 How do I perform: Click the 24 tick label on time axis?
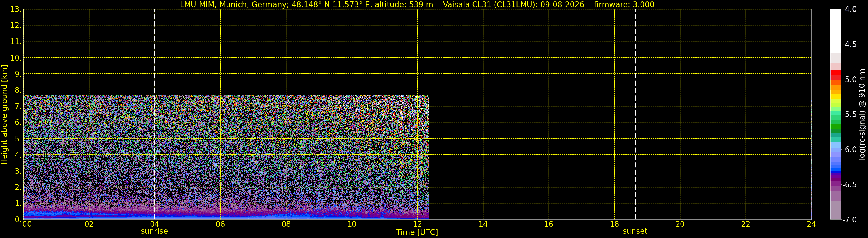pyautogui.click(x=811, y=224)
